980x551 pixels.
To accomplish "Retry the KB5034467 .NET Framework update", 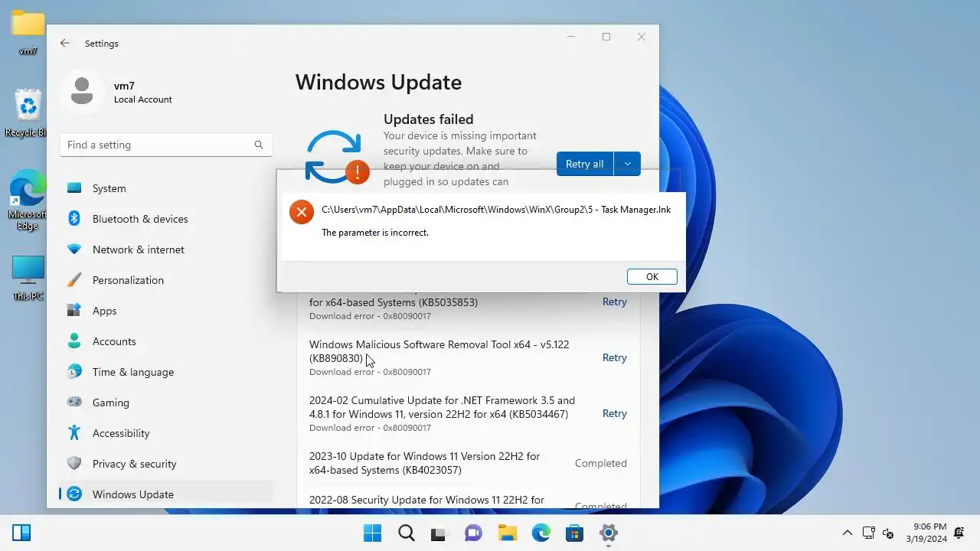I will coord(614,413).
